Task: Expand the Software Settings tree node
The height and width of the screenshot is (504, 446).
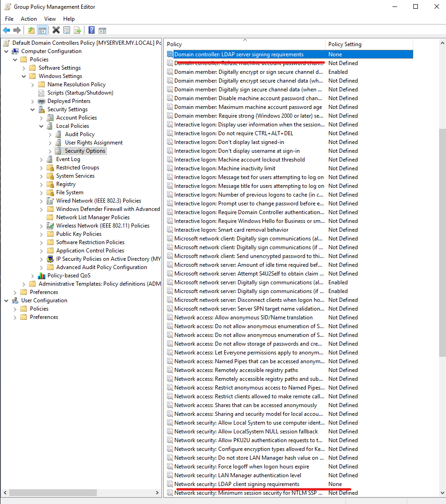Action: (x=24, y=68)
